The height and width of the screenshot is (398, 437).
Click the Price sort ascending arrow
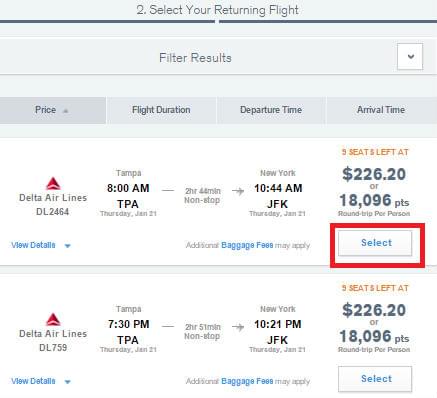click(66, 111)
